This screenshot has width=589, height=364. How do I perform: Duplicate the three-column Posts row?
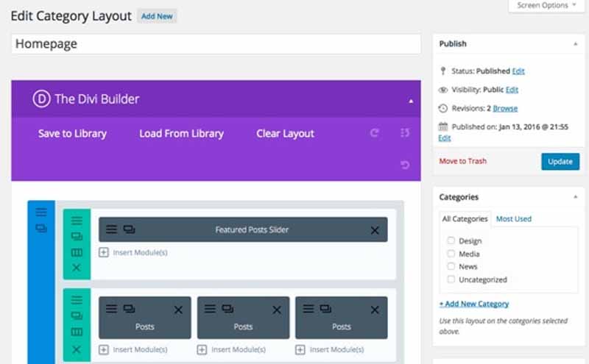(x=77, y=315)
